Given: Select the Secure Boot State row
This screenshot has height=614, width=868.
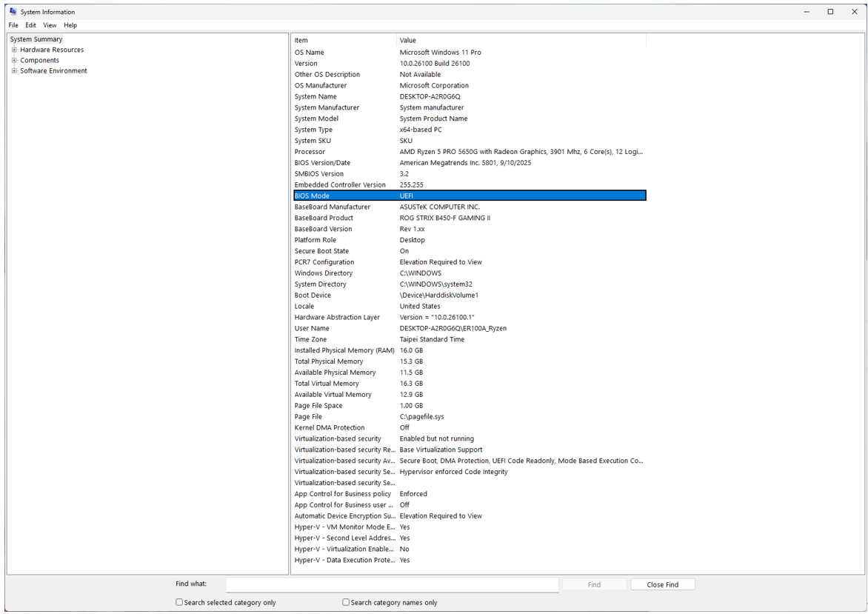Looking at the screenshot, I should pos(469,251).
